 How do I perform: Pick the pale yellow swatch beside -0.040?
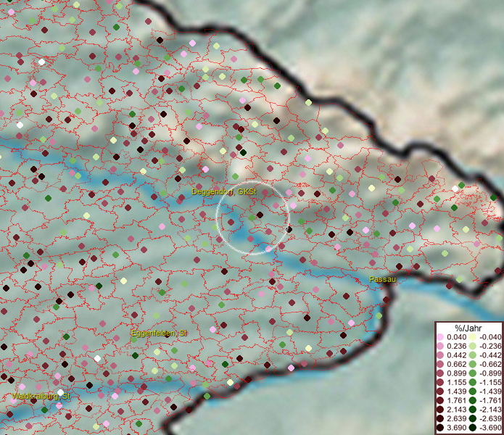pyautogui.click(x=473, y=337)
